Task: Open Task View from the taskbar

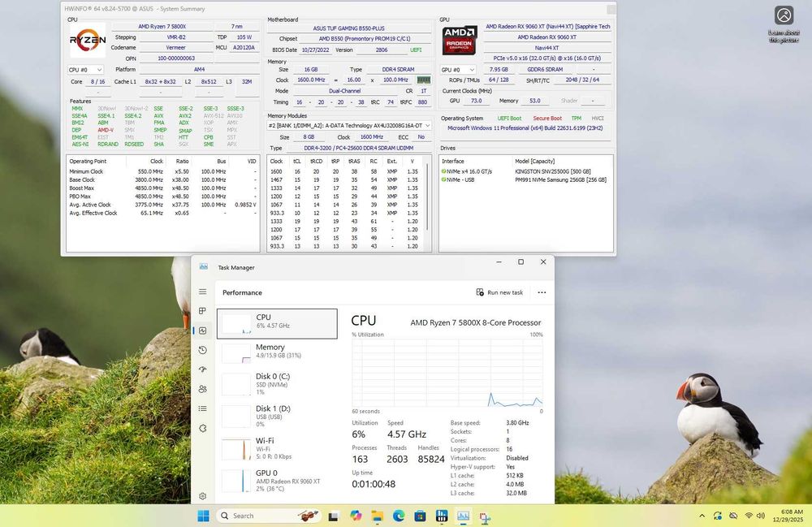Action: 334,516
